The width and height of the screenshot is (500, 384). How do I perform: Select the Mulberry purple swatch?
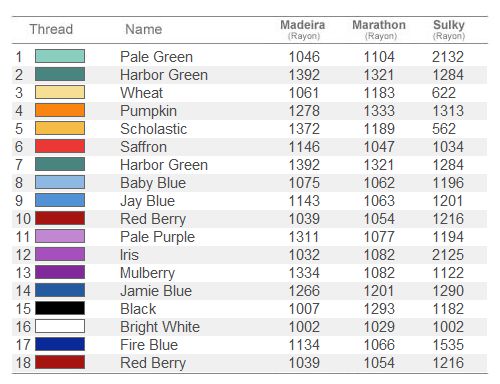(60, 272)
